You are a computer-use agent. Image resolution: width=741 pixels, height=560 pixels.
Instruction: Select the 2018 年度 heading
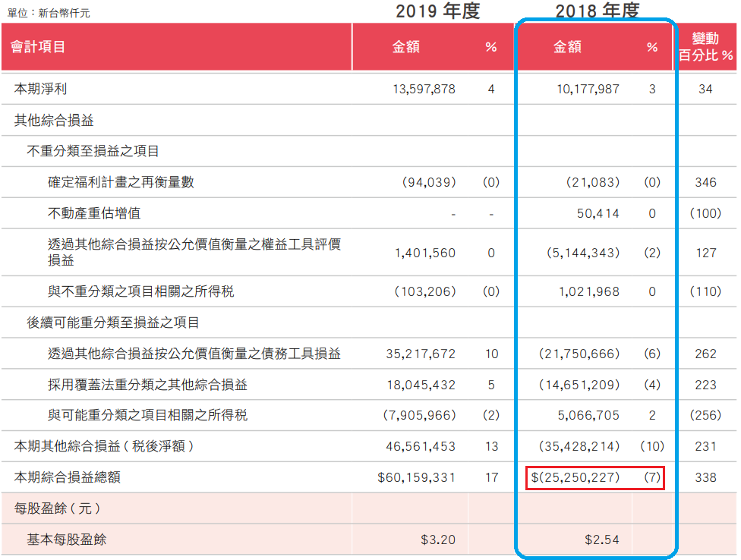(x=598, y=11)
